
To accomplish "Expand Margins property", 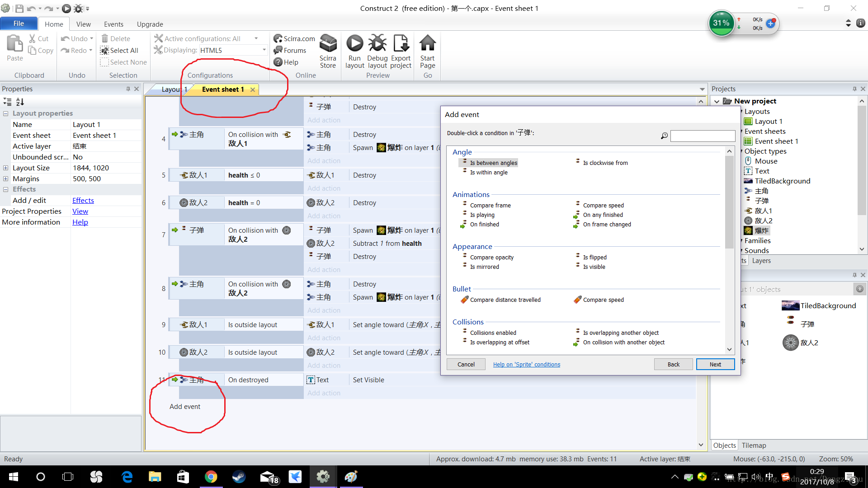I will coord(5,178).
